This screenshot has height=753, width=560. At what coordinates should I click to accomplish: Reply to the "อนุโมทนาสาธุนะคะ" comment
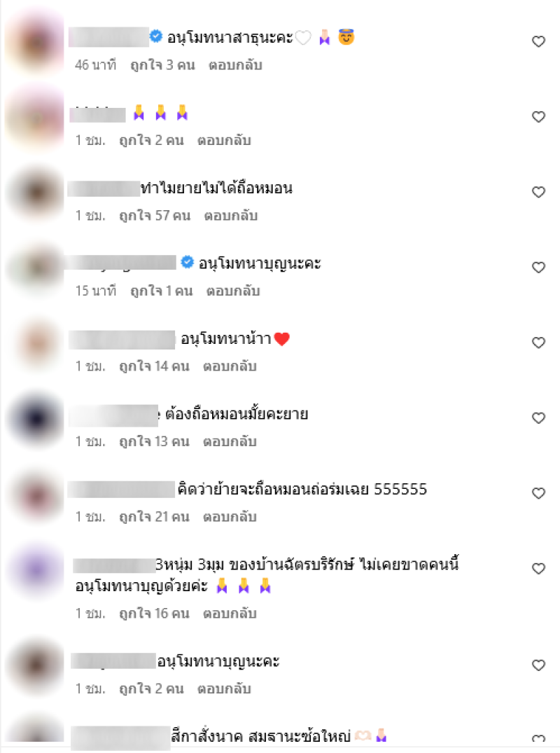coord(235,65)
